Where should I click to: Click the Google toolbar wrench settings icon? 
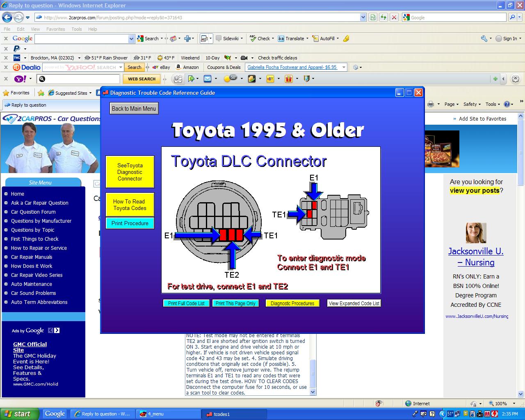(x=484, y=38)
